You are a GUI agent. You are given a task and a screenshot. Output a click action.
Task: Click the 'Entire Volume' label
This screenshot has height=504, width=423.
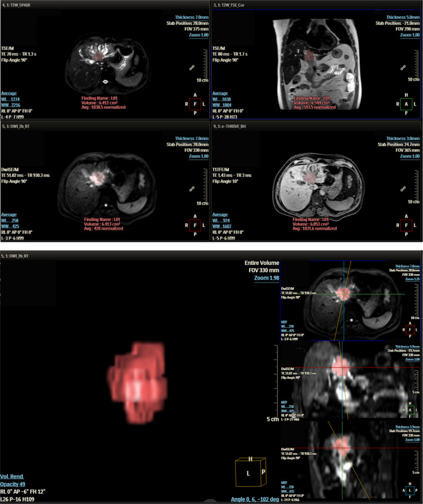262,263
